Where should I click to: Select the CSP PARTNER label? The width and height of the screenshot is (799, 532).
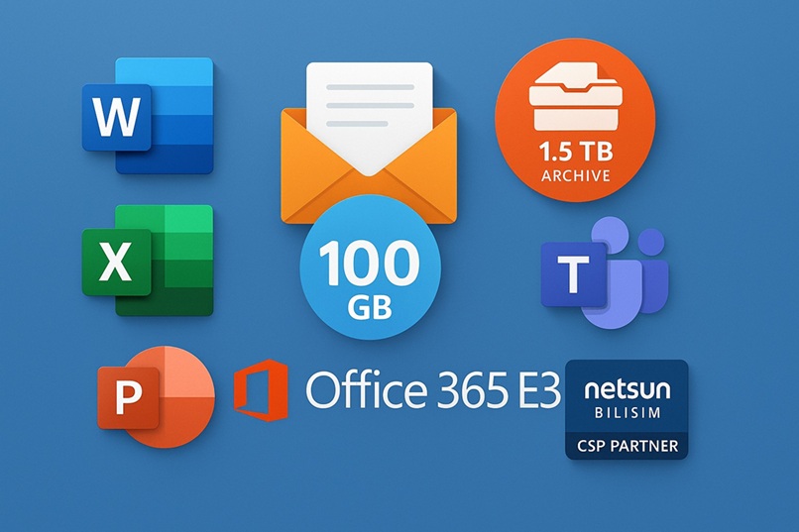pos(627,446)
